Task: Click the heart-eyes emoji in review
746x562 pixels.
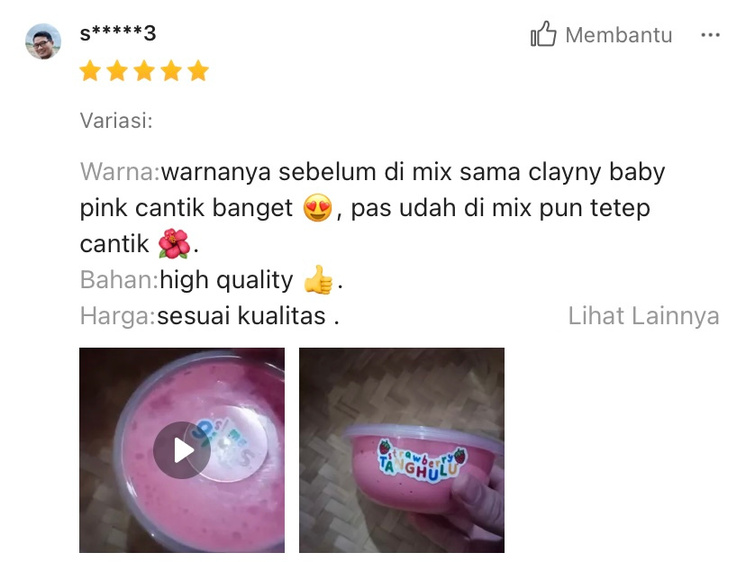Action: [317, 208]
